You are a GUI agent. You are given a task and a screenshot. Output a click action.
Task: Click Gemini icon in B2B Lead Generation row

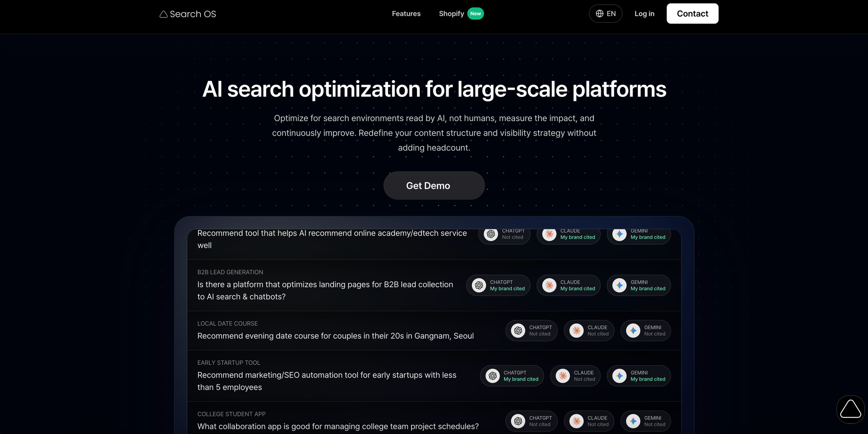619,285
